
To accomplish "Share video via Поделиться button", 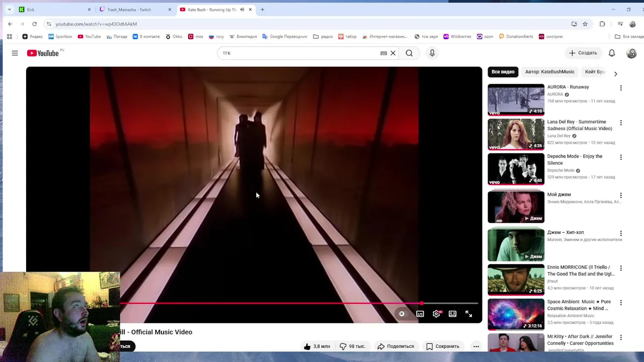I will pos(395,346).
